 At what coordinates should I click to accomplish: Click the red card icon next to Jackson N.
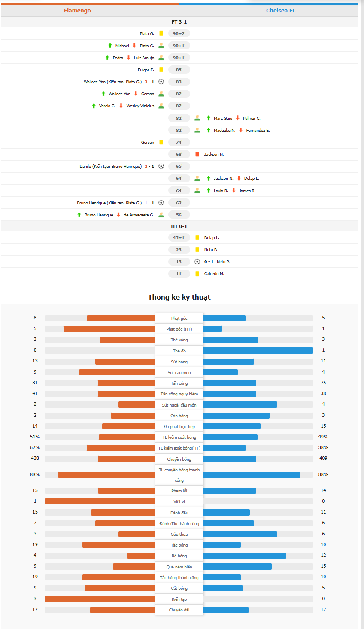point(197,154)
